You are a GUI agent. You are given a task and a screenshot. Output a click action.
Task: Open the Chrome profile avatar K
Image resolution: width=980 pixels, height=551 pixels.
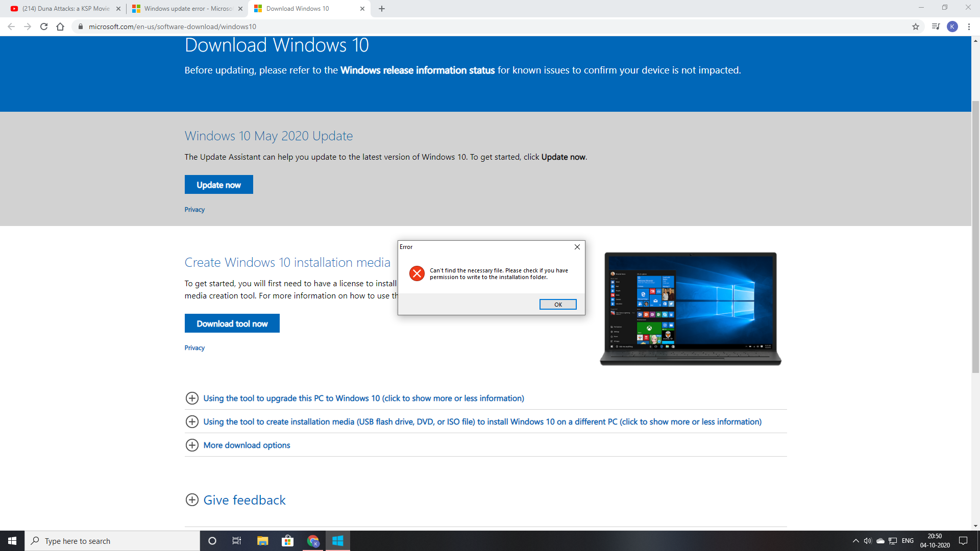pos(952,27)
